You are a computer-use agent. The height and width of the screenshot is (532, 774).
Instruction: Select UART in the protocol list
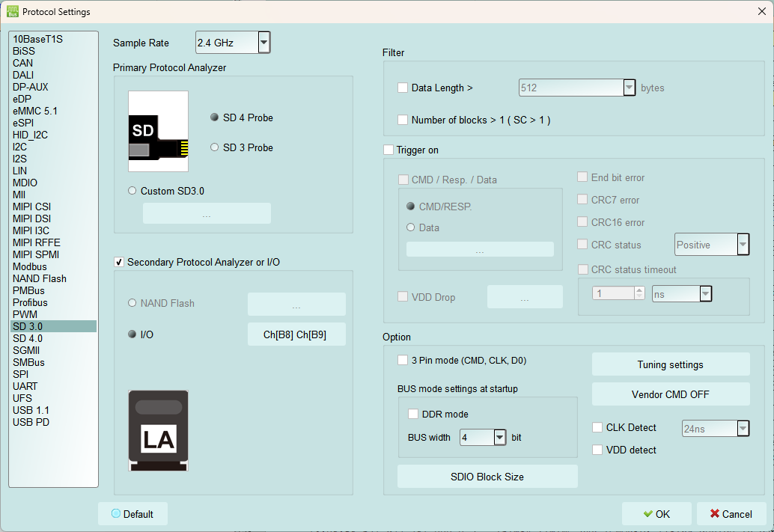coord(53,386)
